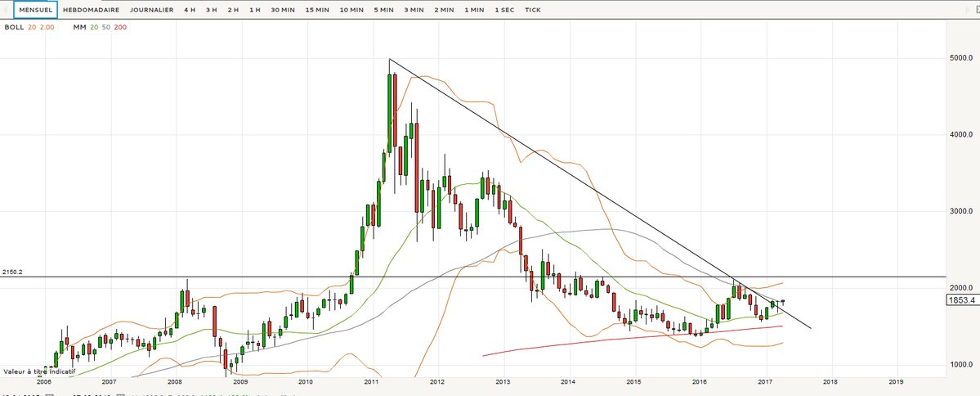980x396 pixels.
Task: Click the 2150.2 horizontal line label
Action: pyautogui.click(x=12, y=272)
